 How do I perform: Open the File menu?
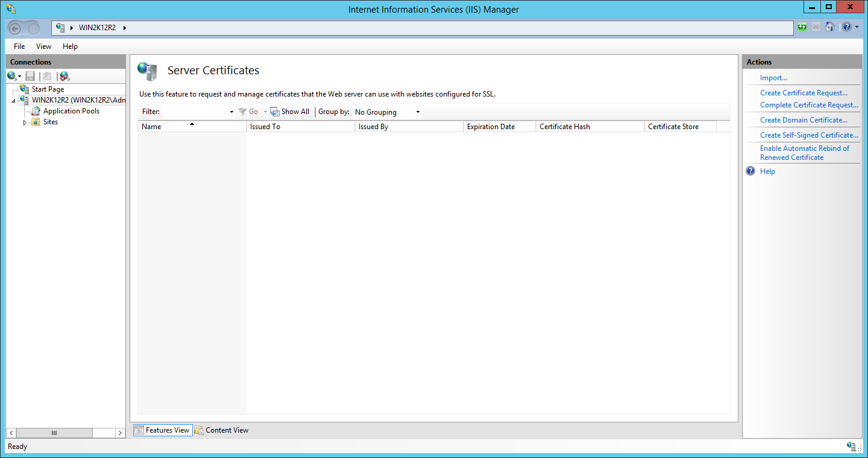[19, 46]
